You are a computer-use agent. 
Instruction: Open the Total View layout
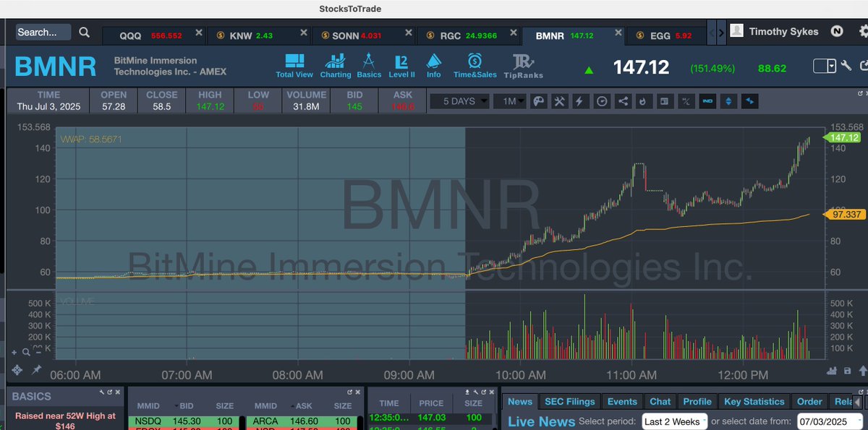click(294, 66)
